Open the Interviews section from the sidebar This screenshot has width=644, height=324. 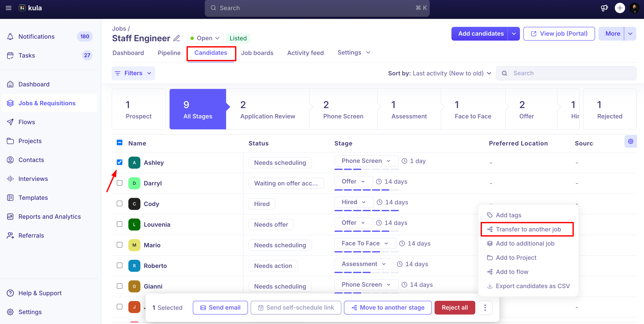point(33,179)
